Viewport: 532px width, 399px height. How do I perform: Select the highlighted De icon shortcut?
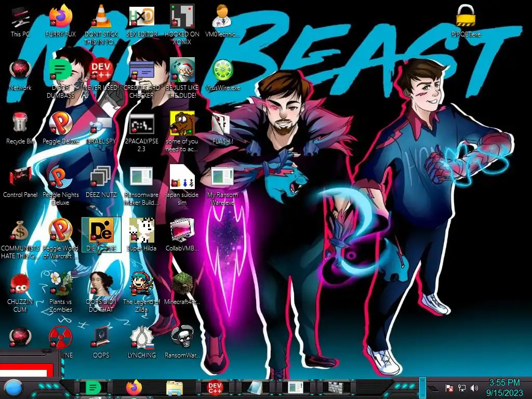(x=101, y=235)
